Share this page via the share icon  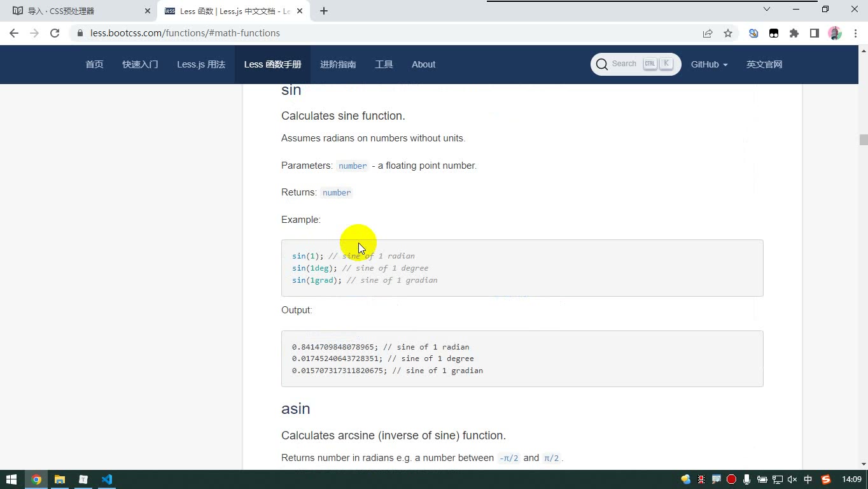coord(708,33)
